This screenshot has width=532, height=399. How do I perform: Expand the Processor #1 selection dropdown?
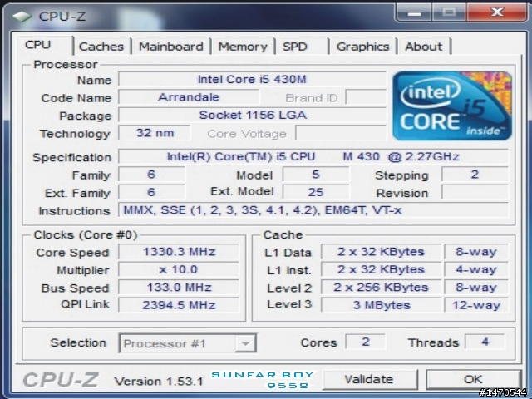point(245,343)
